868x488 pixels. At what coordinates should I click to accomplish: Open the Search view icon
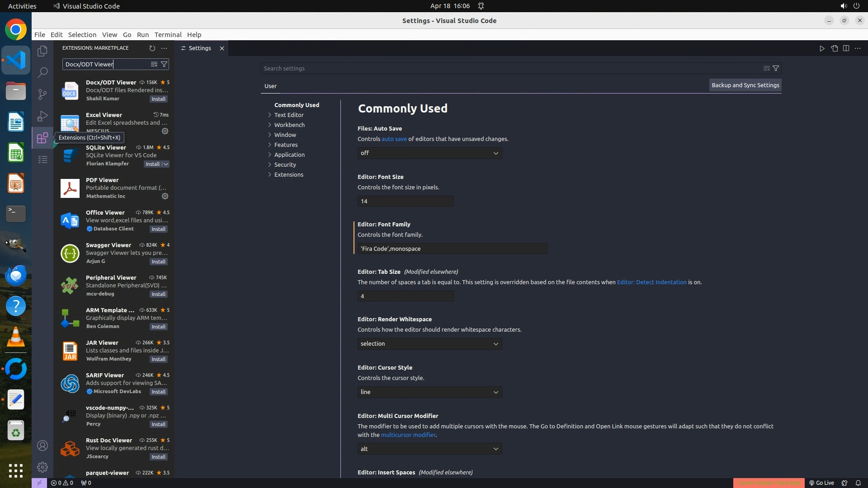click(x=42, y=72)
